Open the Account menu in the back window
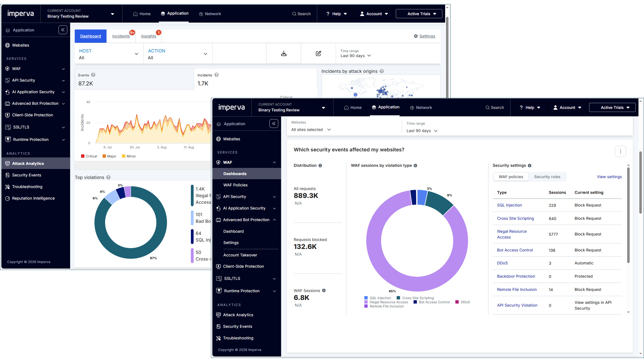 click(374, 14)
